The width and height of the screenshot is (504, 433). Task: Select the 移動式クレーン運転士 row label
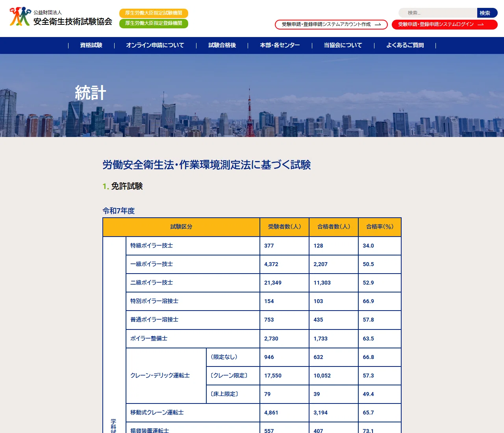[x=193, y=413]
